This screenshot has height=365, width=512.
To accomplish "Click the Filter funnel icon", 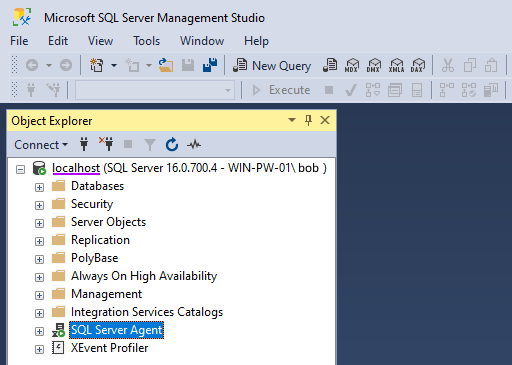I will (x=150, y=145).
